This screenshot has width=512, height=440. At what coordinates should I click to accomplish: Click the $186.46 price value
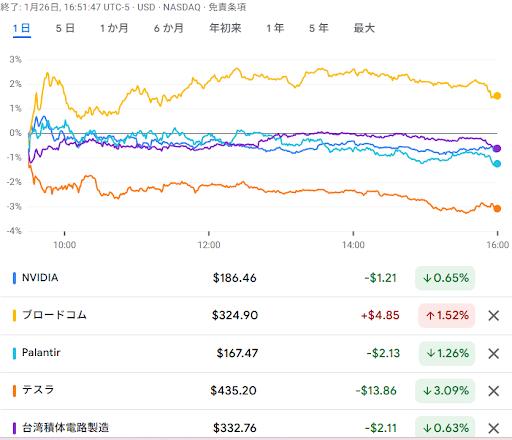pos(235,278)
